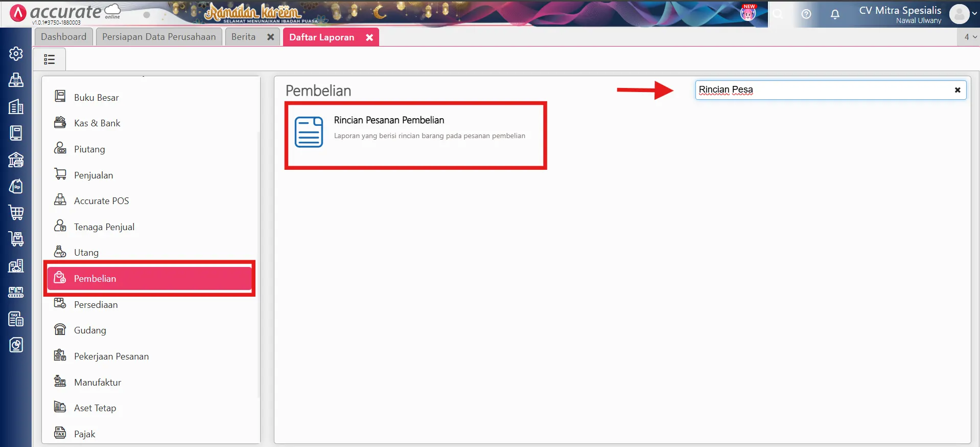Viewport: 980px width, 447px height.
Task: Click the mascot icon with NEW badge
Action: coord(748,13)
